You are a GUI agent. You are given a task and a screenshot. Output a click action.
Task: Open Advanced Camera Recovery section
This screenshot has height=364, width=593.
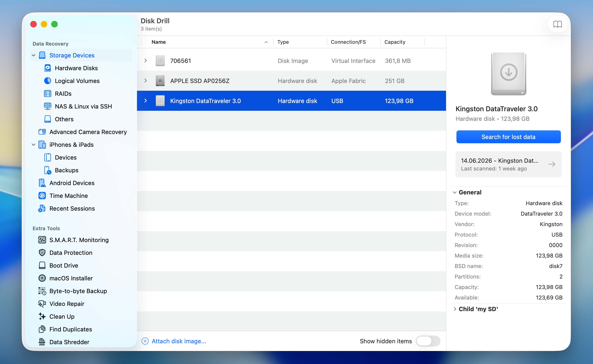coord(88,132)
